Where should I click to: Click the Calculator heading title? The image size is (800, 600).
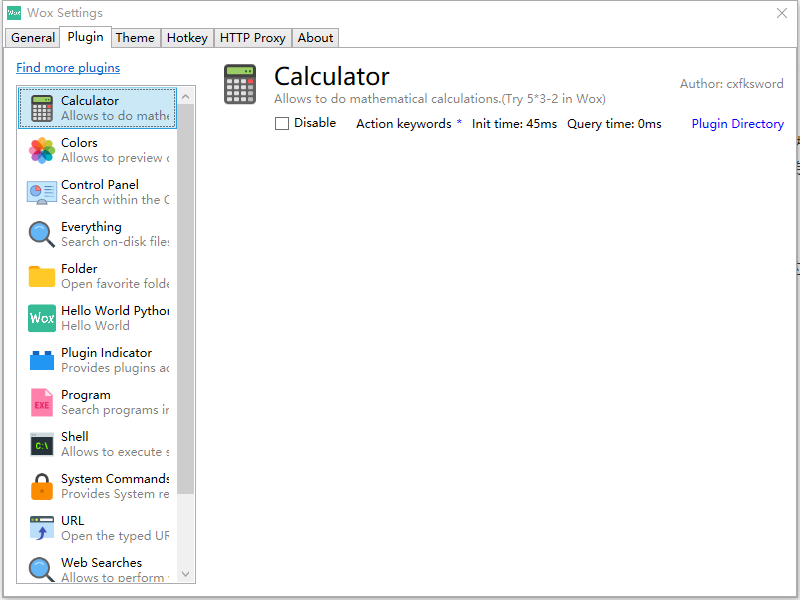click(332, 77)
